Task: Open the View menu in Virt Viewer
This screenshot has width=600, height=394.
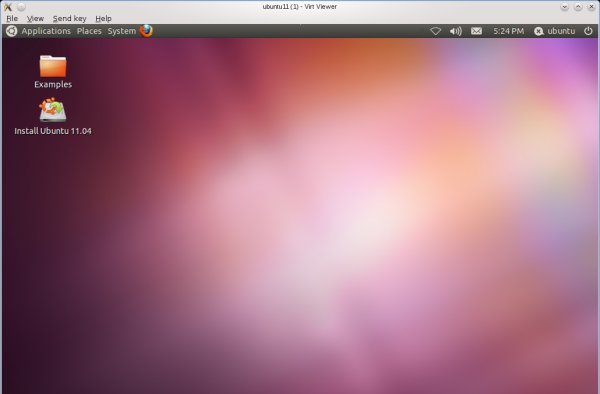Action: coord(35,18)
